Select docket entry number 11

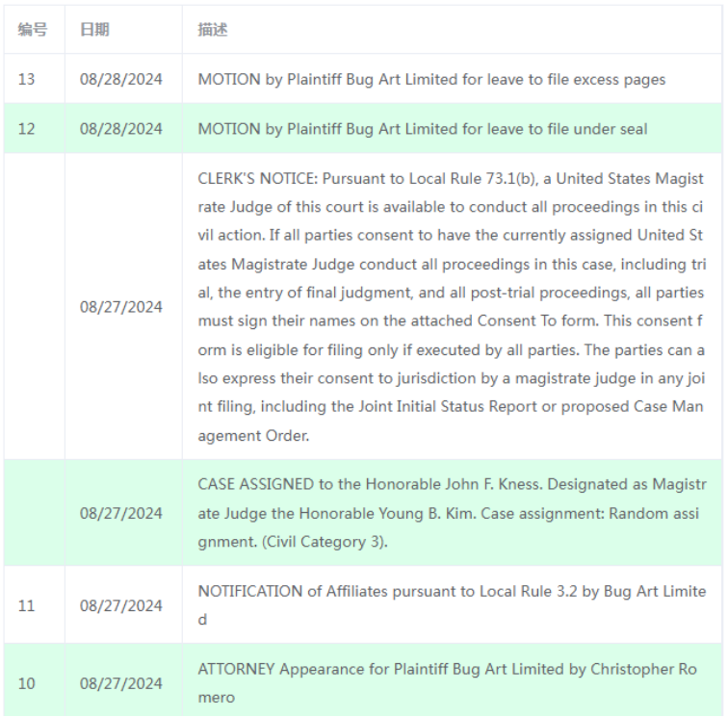pyautogui.click(x=26, y=605)
